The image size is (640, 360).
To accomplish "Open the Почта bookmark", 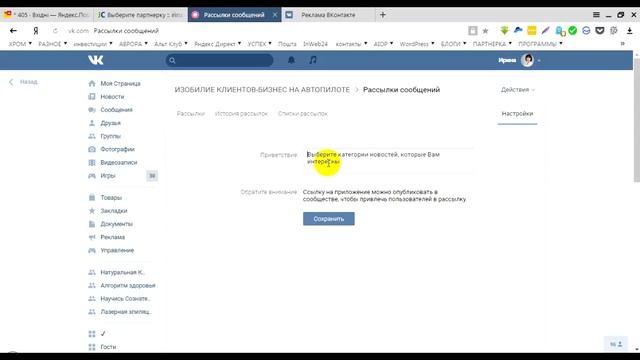I will pos(287,44).
